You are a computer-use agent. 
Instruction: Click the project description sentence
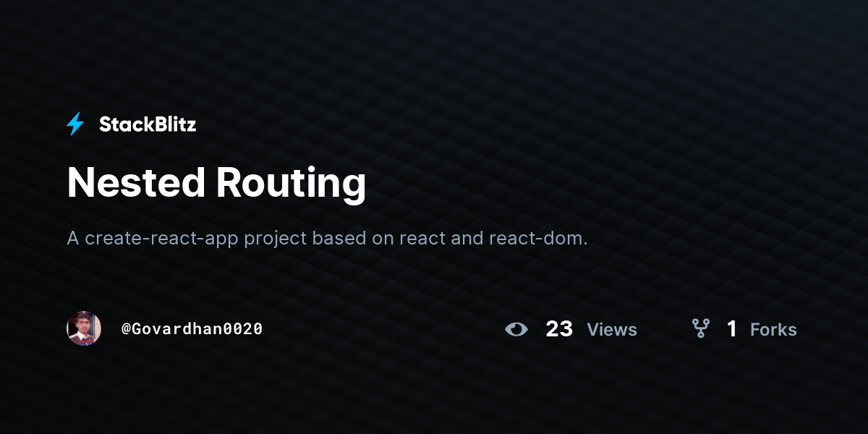(328, 238)
